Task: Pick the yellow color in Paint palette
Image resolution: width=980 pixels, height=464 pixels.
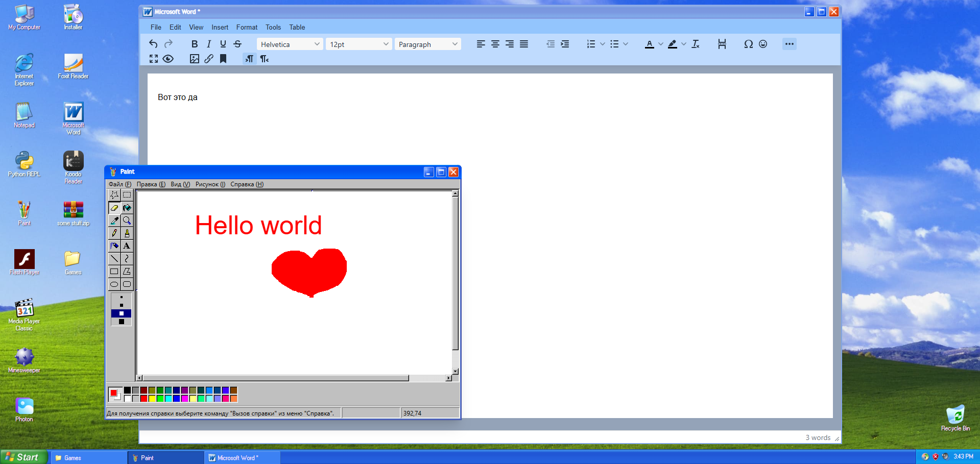Action: click(x=152, y=399)
